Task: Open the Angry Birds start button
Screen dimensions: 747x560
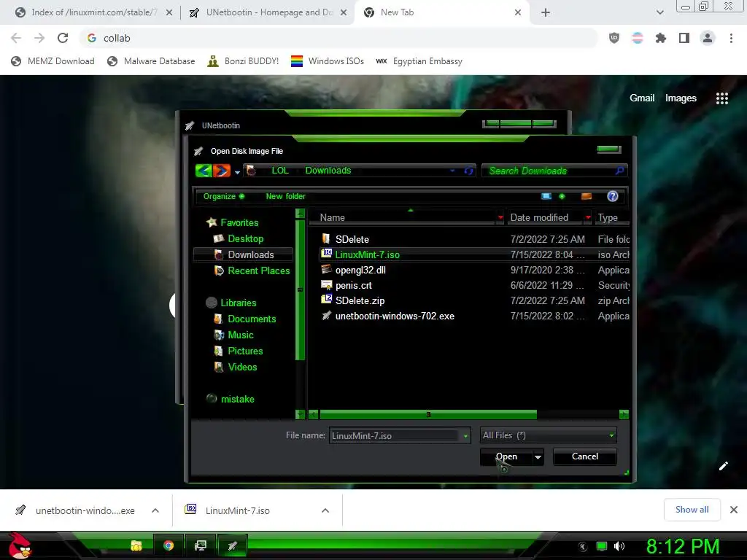Action: pyautogui.click(x=20, y=546)
